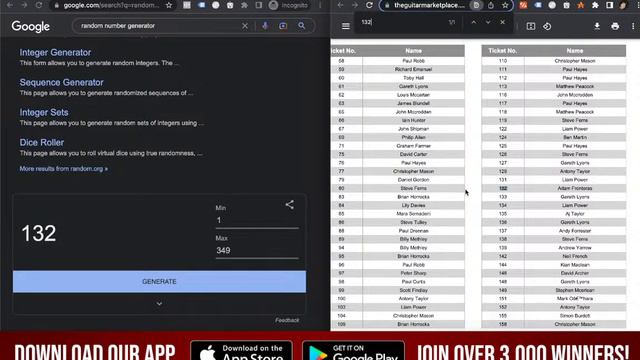Viewport: 640px width, 360px height.
Task: Edit the Max value field showing 349
Action: click(257, 251)
